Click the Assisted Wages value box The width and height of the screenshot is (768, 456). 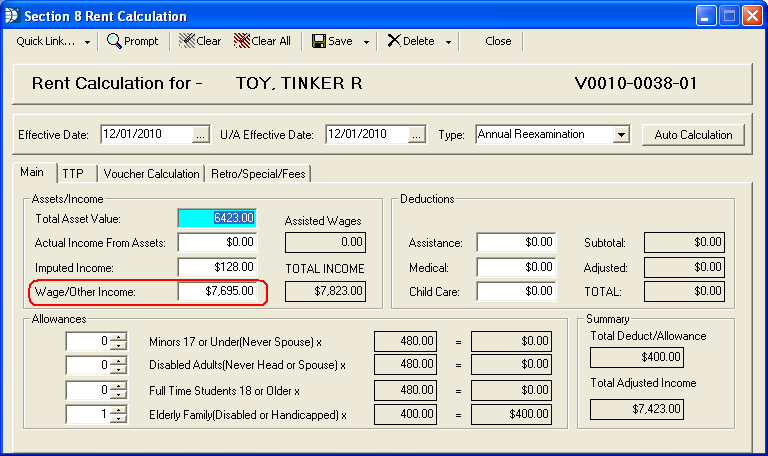coord(325,242)
